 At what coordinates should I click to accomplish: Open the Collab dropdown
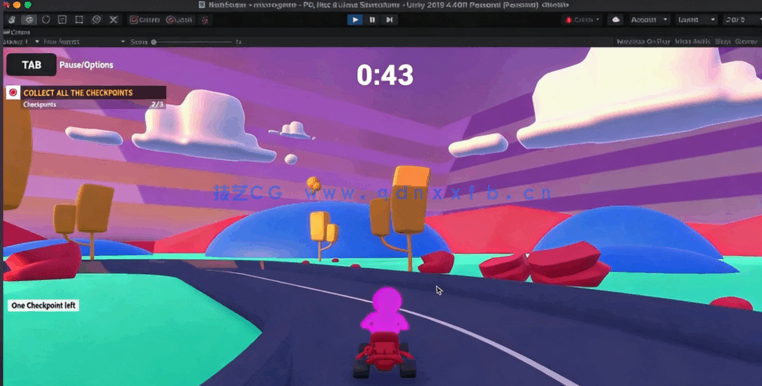point(583,20)
